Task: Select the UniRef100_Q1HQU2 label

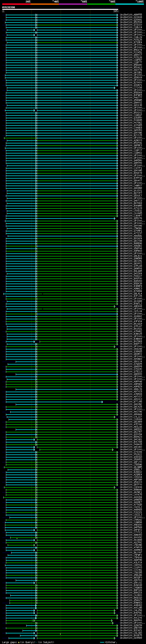Action: (131, 316)
